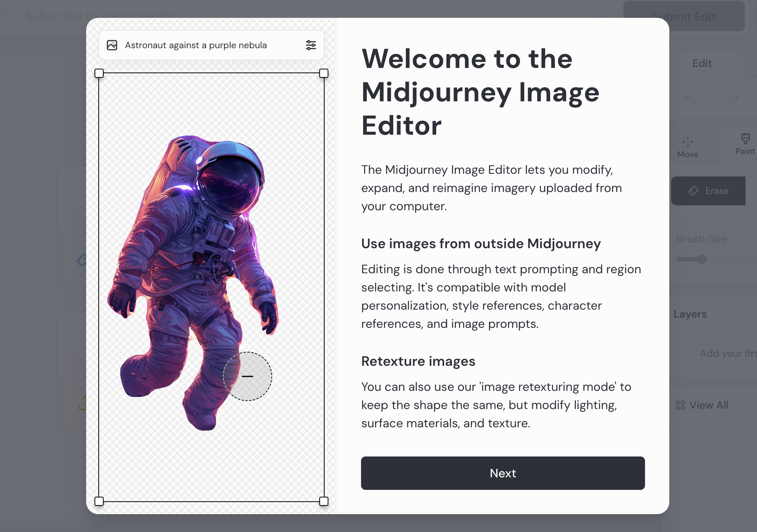Click the top-right crop handle
Image resolution: width=757 pixels, height=532 pixels.
point(324,73)
